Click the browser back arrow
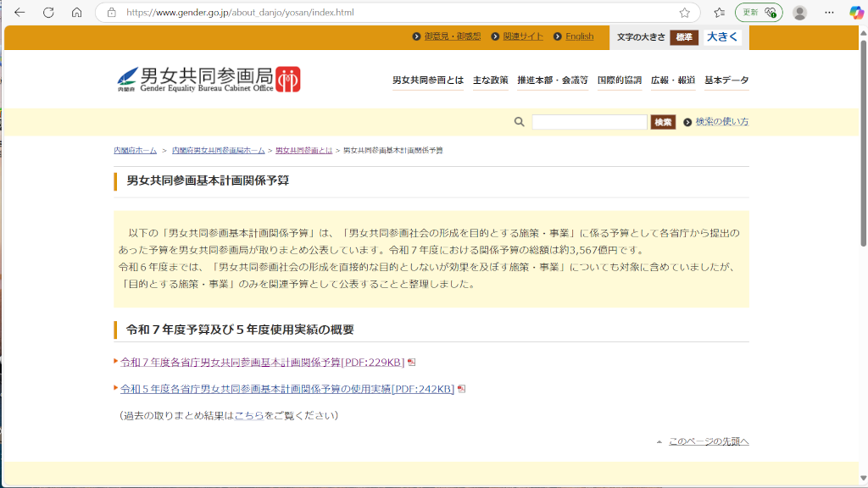Screen dimensions: 868x488 coord(19,13)
